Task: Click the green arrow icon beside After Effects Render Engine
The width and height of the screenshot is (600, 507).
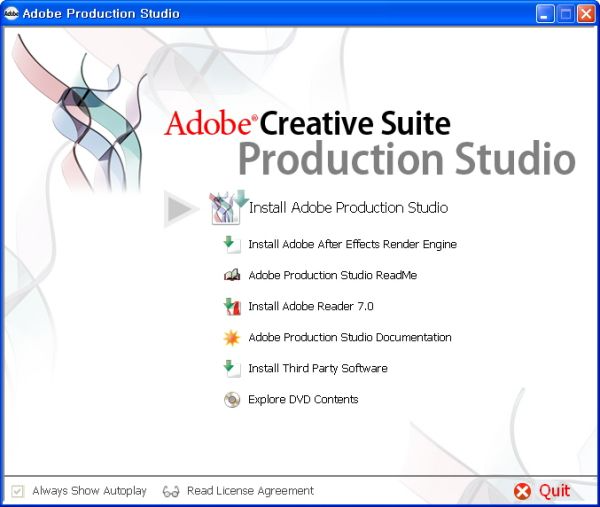Action: point(232,245)
